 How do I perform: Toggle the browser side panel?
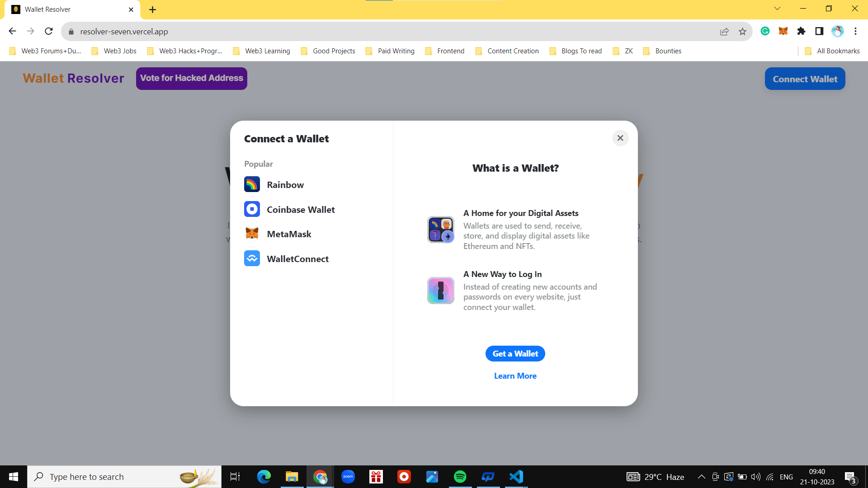(819, 31)
